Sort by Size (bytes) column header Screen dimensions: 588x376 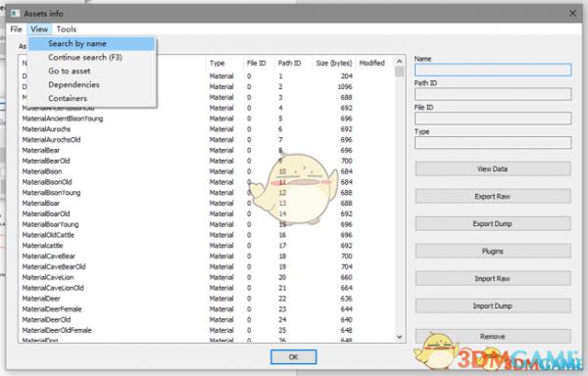click(334, 63)
